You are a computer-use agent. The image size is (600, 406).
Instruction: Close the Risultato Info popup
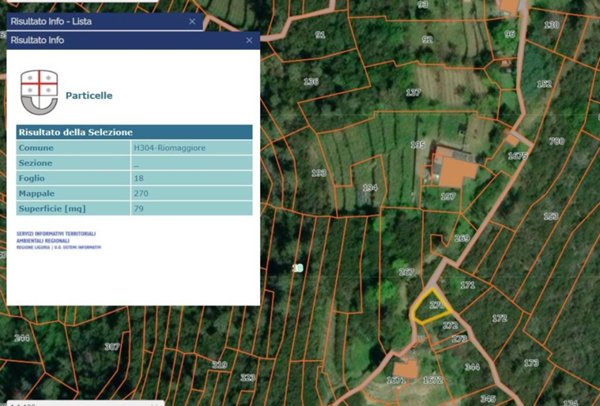pyautogui.click(x=249, y=40)
